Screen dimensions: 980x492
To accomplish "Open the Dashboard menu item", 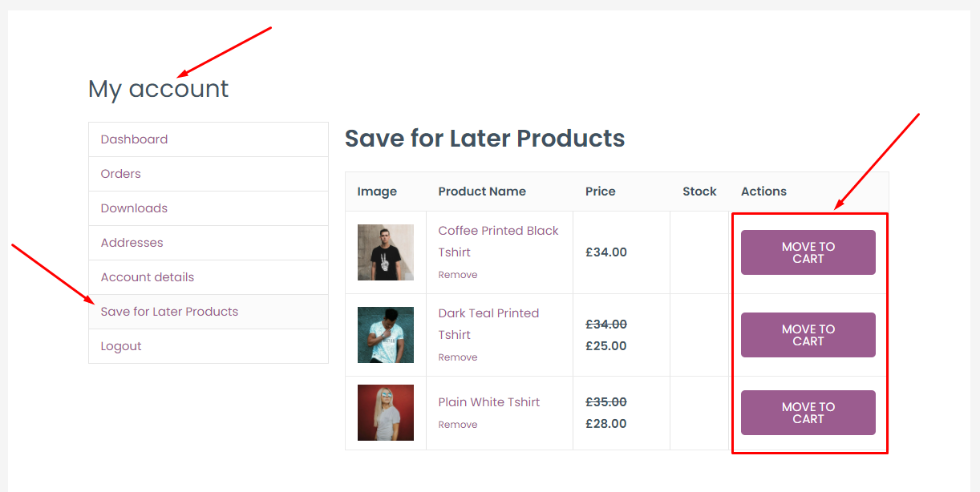I will [134, 139].
